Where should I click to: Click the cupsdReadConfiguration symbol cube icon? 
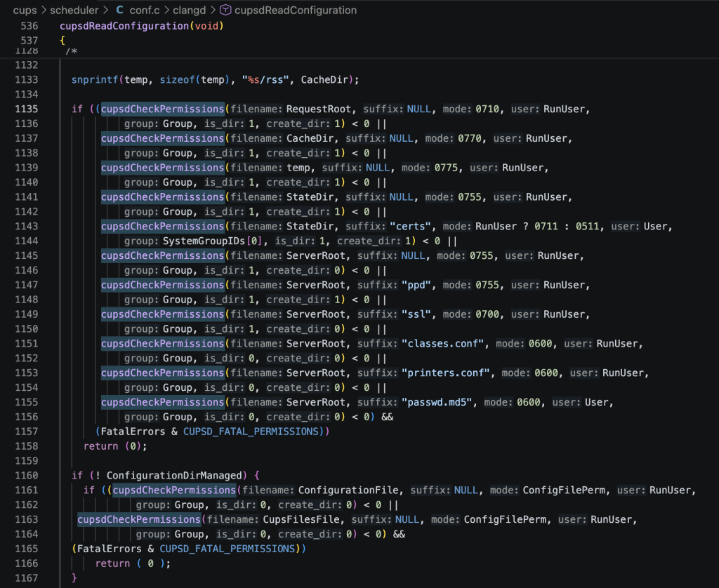tap(225, 10)
